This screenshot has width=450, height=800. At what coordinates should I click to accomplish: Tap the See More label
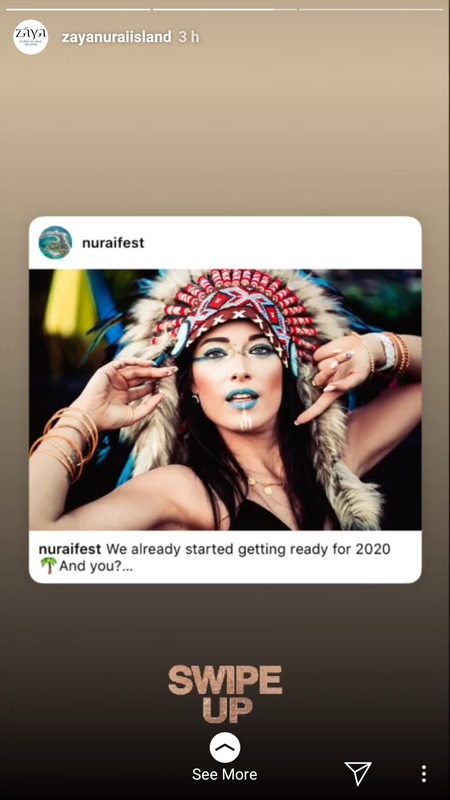(224, 774)
